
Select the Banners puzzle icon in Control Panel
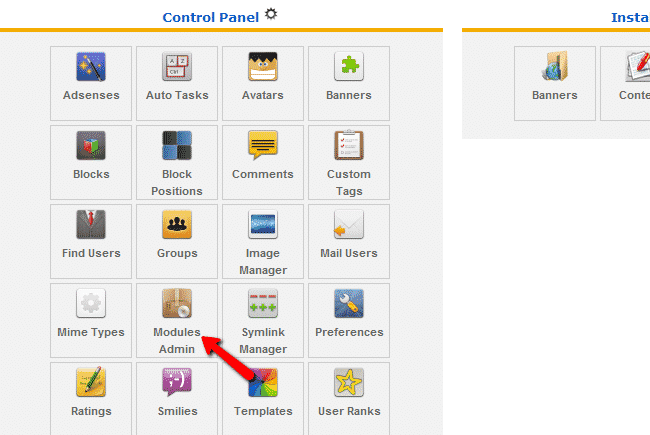[348, 67]
